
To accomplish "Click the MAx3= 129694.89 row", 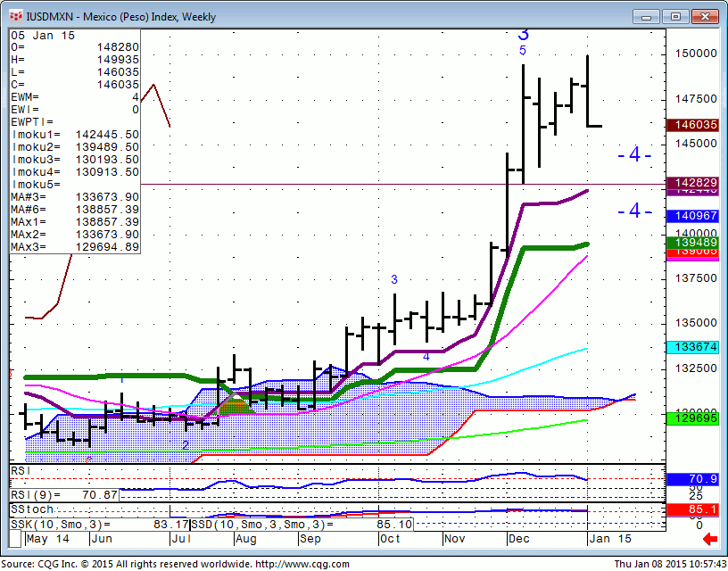I will 75,247.
